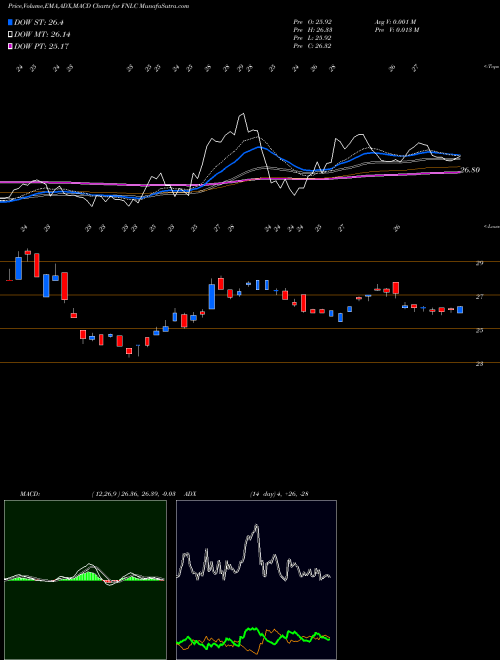Viewport: 500px width, 660px height.
Task: Click the blue DOW ST legend swatch
Action: 11,23
